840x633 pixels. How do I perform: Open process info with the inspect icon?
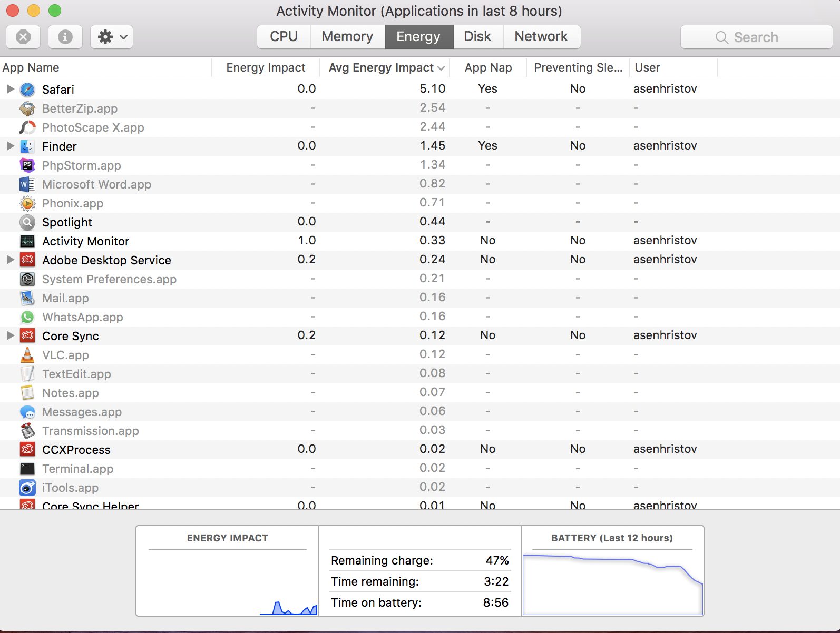click(x=65, y=37)
